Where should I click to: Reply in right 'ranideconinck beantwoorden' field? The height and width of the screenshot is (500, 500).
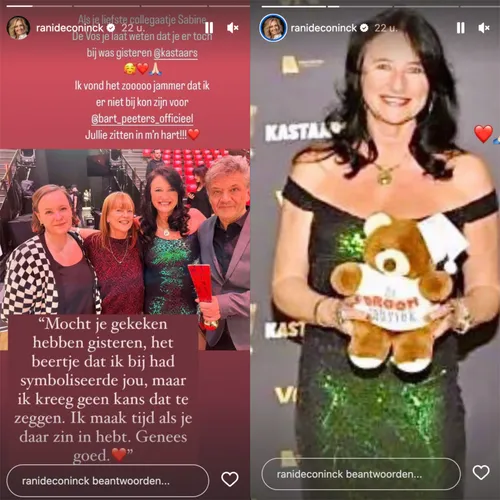coord(361,474)
